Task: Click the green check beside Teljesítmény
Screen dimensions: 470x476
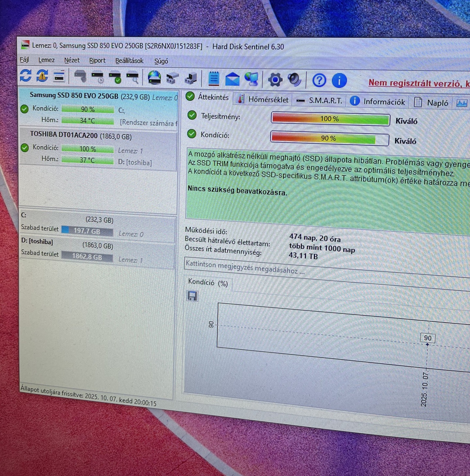Action: coord(192,115)
